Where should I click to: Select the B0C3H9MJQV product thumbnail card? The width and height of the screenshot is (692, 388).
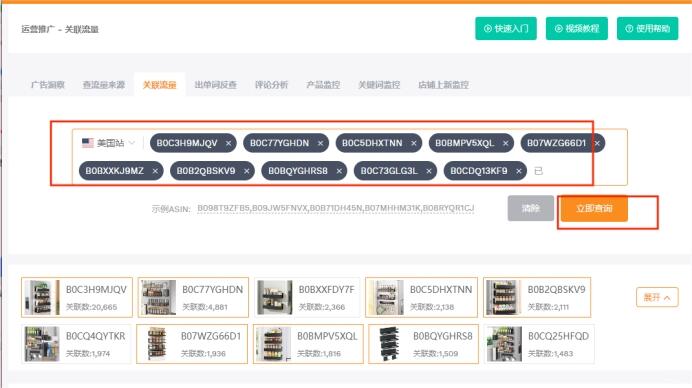coord(77,298)
